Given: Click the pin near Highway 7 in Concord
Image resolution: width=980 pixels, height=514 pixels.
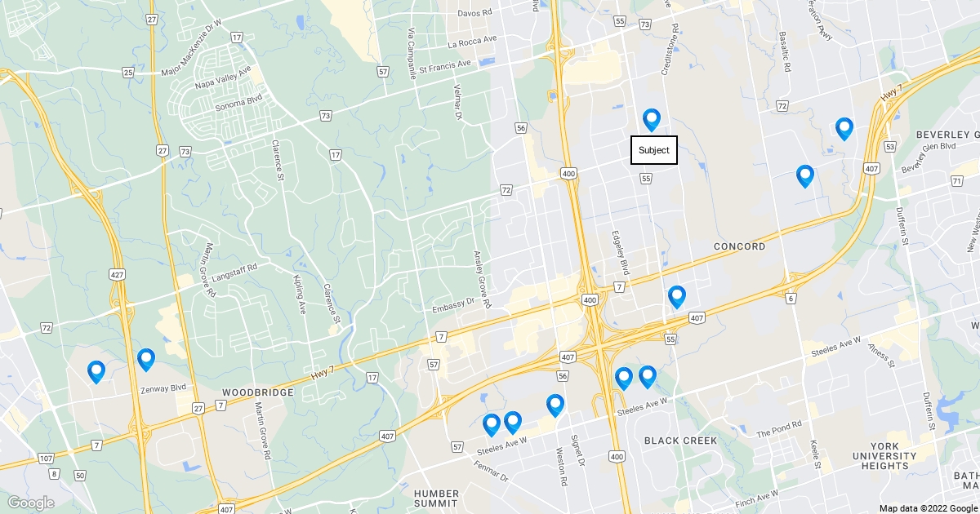Looking at the screenshot, I should [676, 297].
